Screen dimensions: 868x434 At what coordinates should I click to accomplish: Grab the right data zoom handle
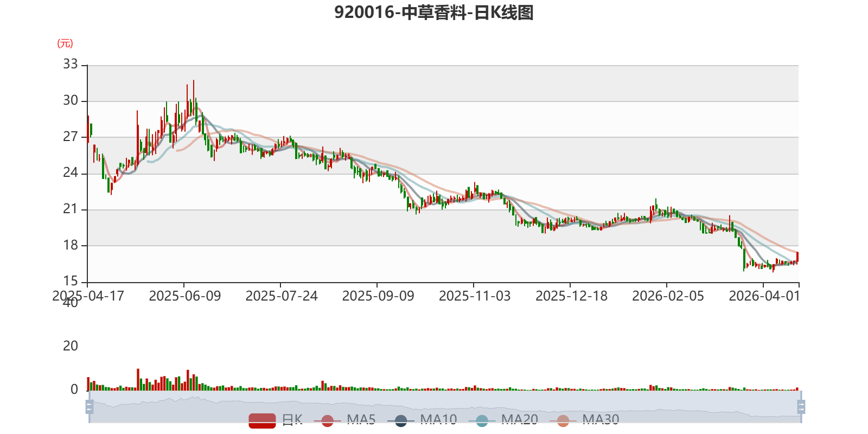[x=801, y=406]
